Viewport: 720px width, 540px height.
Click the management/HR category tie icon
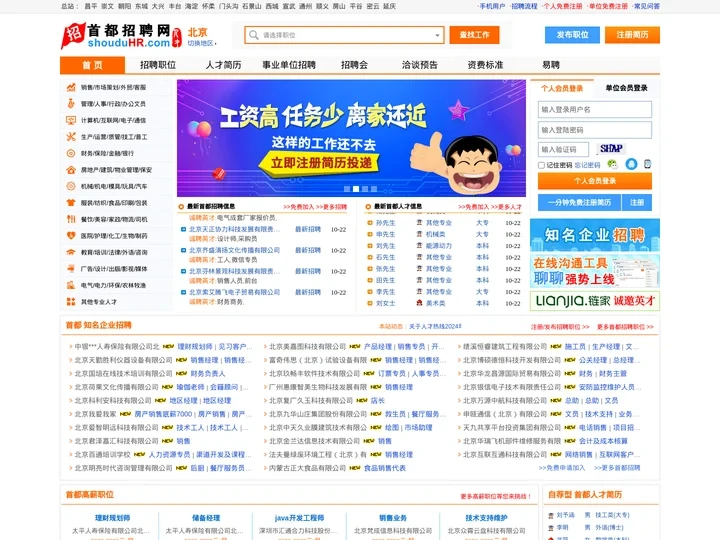pyautogui.click(x=71, y=104)
